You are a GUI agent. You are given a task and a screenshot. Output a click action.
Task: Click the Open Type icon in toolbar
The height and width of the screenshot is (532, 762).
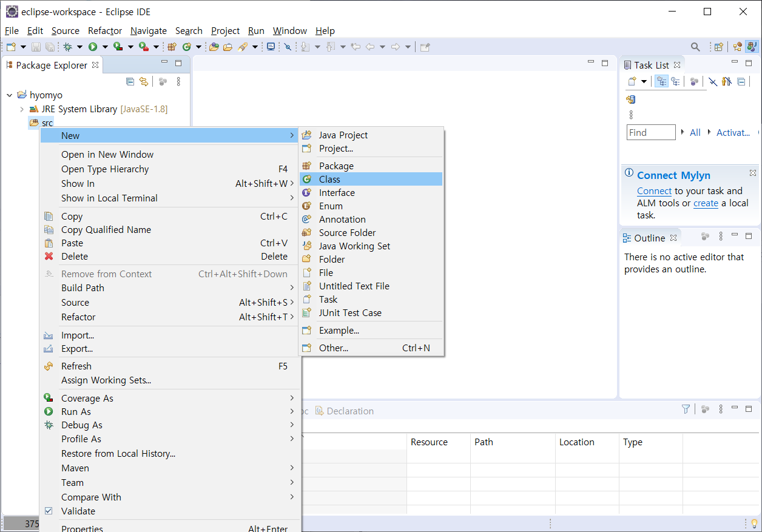tap(214, 47)
